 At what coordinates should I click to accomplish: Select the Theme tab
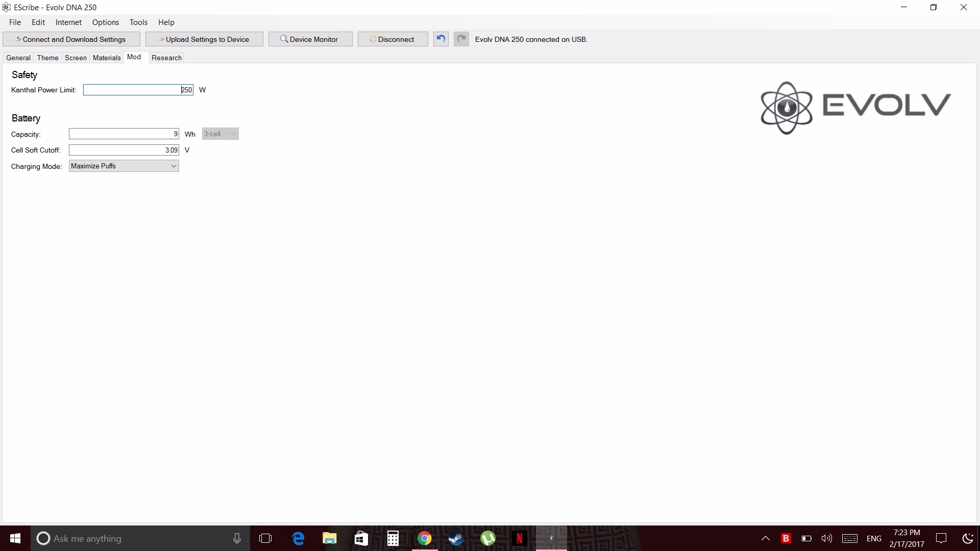pyautogui.click(x=47, y=58)
